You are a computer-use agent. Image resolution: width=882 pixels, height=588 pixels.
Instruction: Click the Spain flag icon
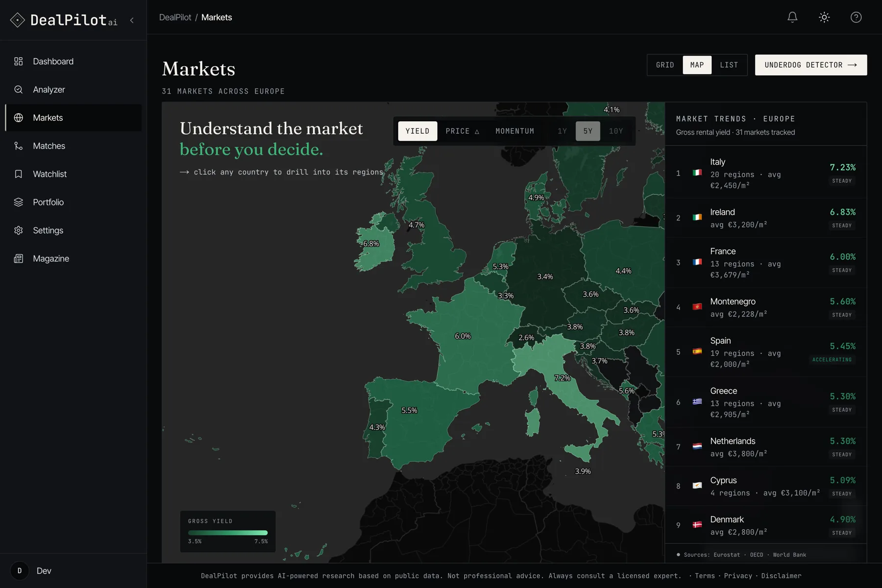697,351
